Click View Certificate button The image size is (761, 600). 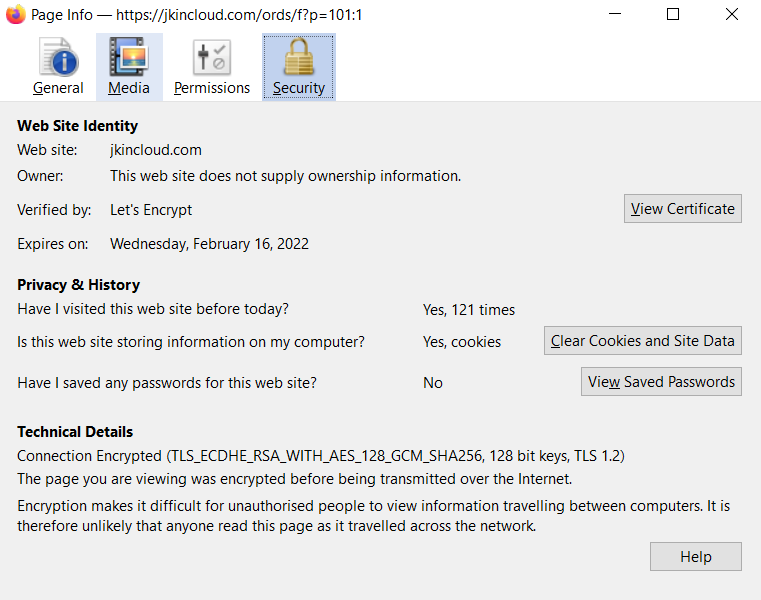point(682,209)
